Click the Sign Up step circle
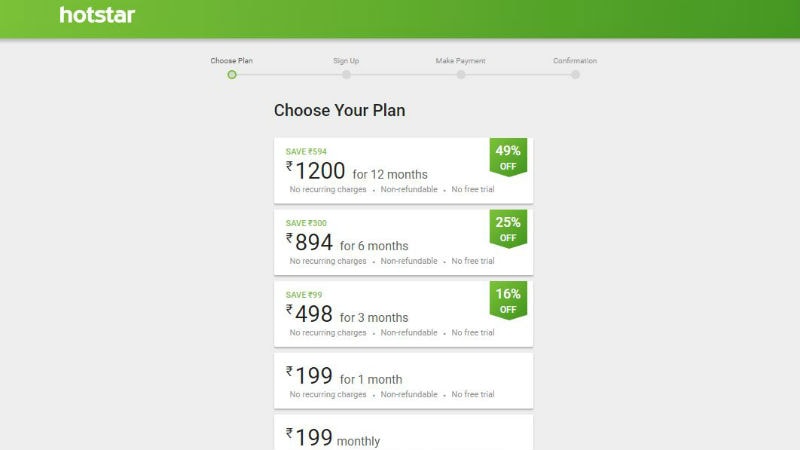Screen dimensions: 800x450 pyautogui.click(x=346, y=74)
